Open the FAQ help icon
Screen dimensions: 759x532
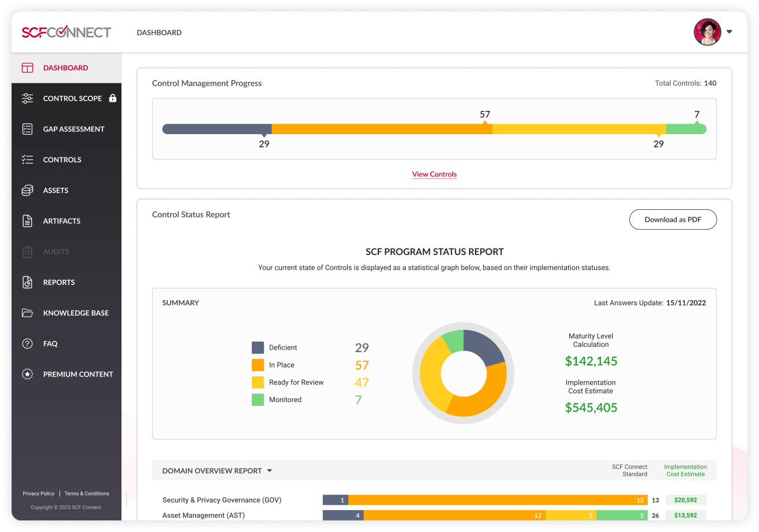click(27, 343)
